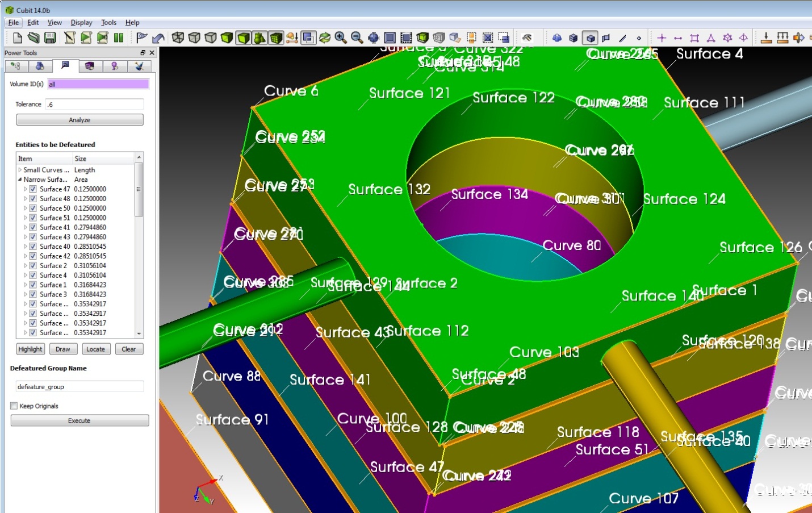Click the Save floppy disk icon
812x513 pixels.
coord(50,38)
